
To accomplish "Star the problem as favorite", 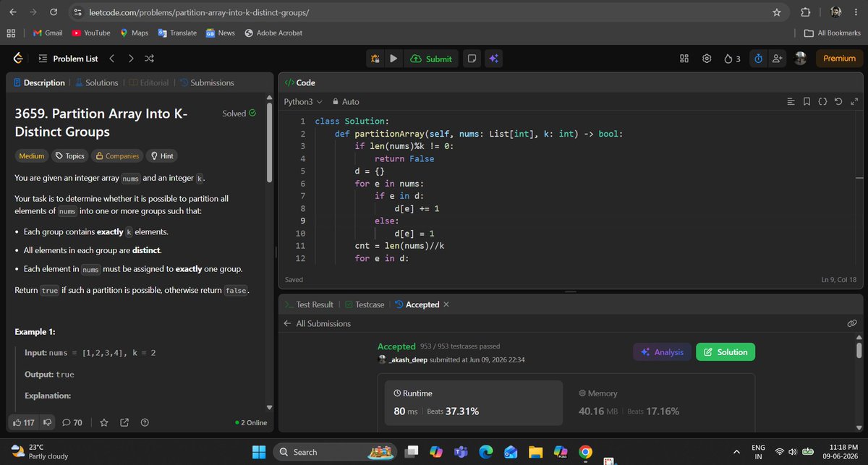I will pos(103,422).
